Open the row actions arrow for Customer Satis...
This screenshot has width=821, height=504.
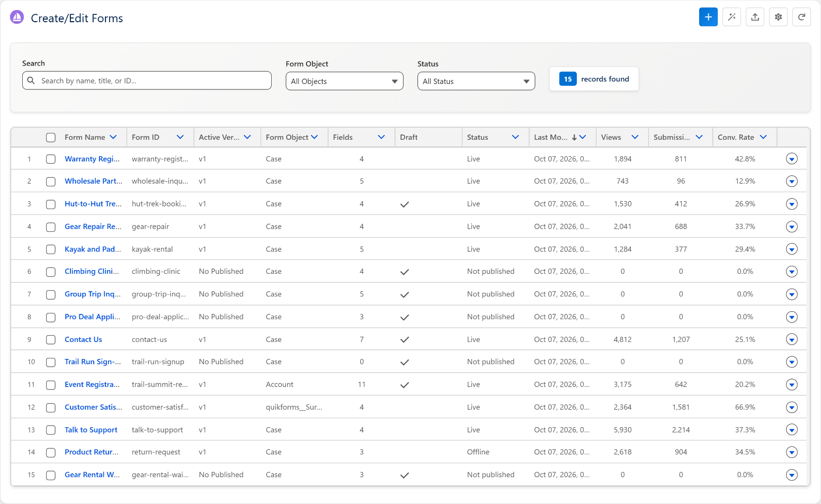[791, 407]
